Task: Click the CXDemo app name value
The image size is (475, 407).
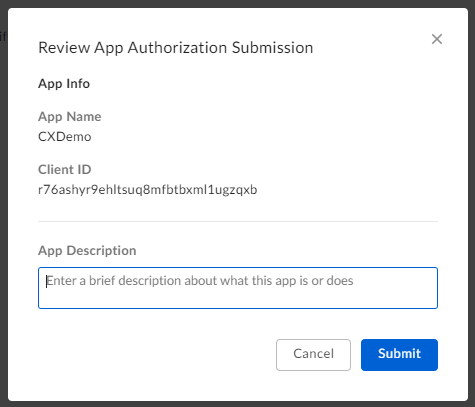Action: click(65, 137)
